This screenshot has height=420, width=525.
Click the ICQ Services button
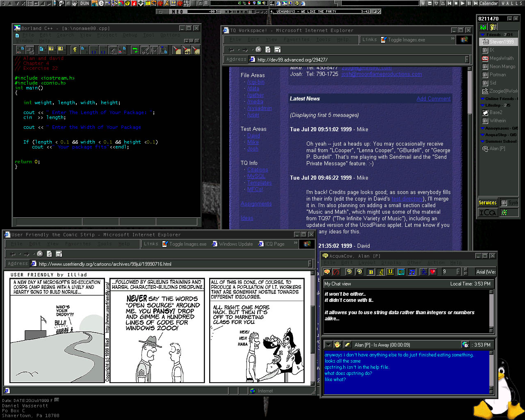pos(487,203)
